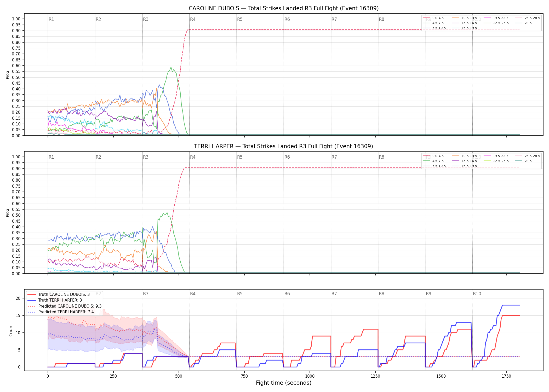Image resolution: width=549 pixels, height=392 pixels.
Task: Select the 28.5+ legend entry in top chart
Action: 525,23
